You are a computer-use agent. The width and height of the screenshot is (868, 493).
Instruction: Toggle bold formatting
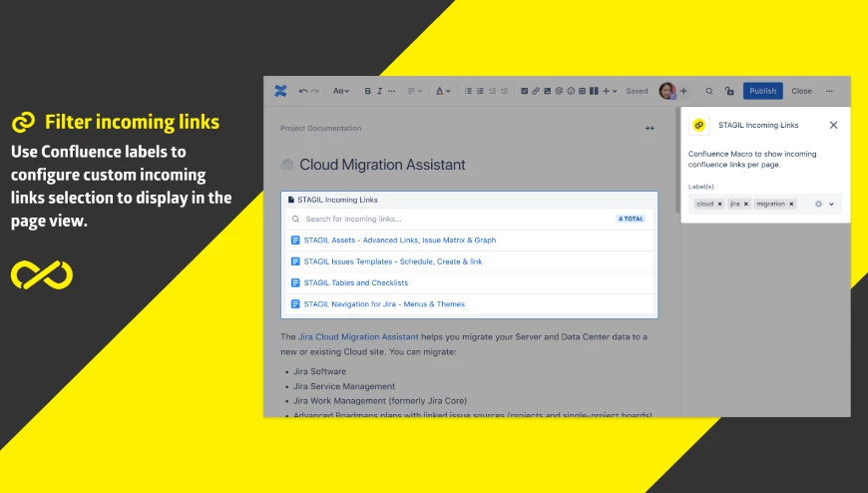coord(367,91)
